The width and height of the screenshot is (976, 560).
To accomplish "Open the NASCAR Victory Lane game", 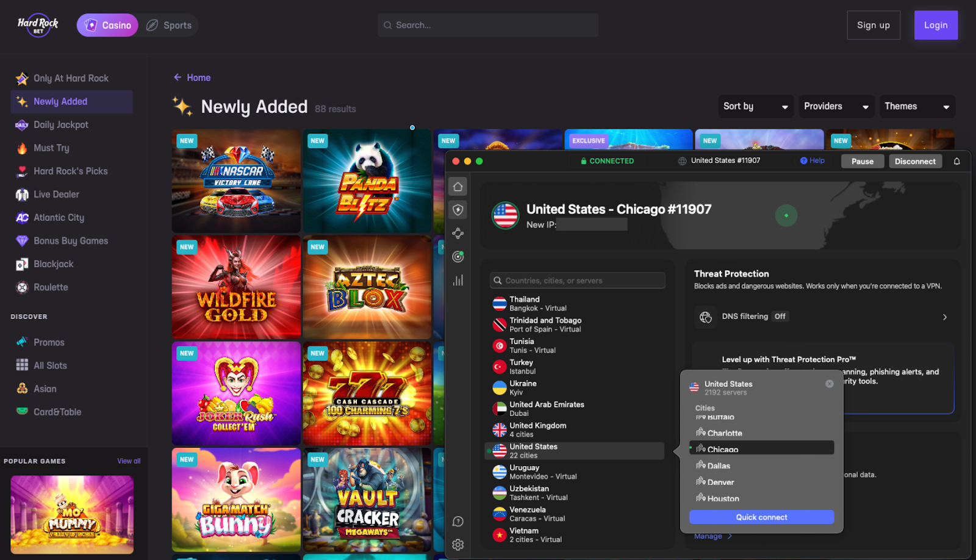I will (x=236, y=181).
